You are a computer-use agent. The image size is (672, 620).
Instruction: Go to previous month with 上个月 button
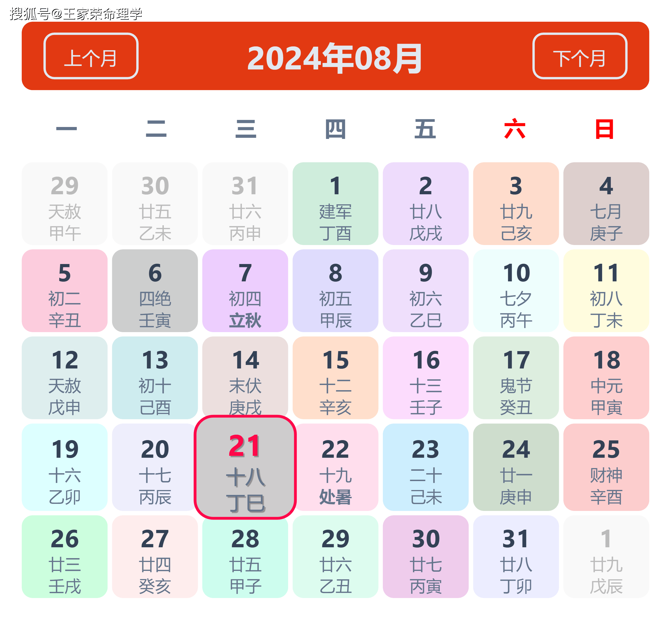click(91, 56)
